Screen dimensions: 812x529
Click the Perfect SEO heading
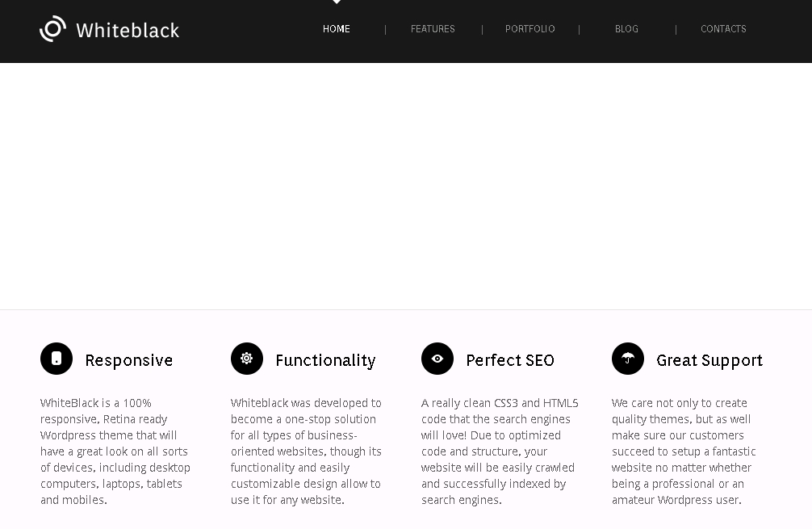[x=510, y=360]
